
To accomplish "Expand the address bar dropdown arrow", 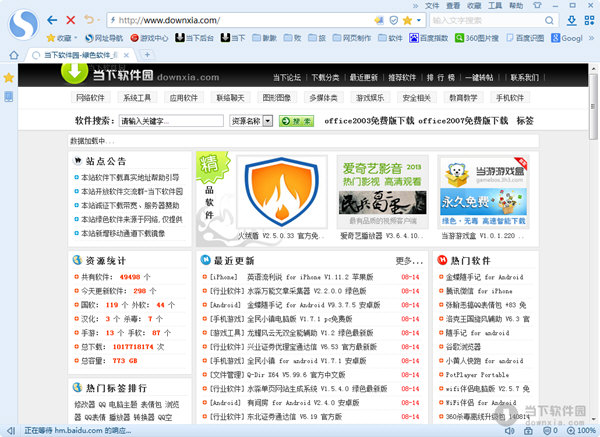I will click(419, 20).
